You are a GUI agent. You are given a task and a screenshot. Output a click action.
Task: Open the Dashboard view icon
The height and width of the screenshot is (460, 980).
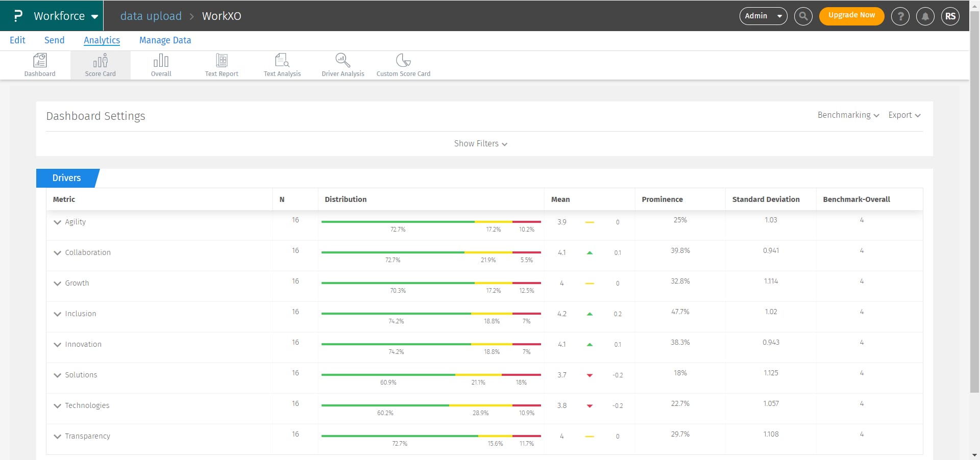pos(40,64)
